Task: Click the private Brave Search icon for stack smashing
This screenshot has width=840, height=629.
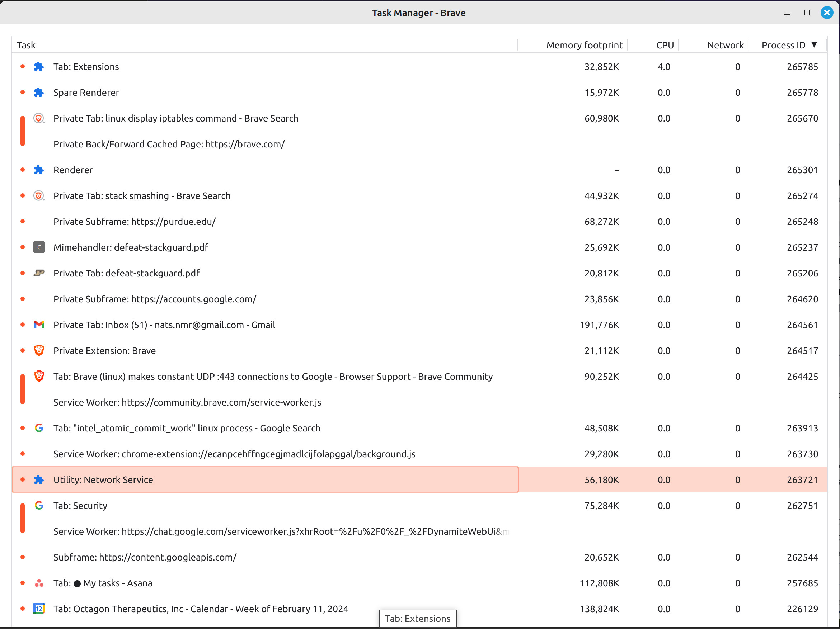Action: pos(39,196)
